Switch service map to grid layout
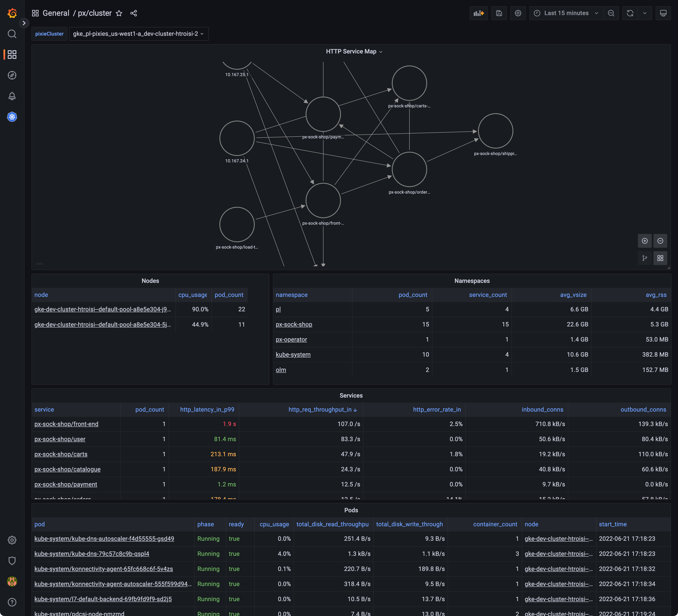 (660, 258)
